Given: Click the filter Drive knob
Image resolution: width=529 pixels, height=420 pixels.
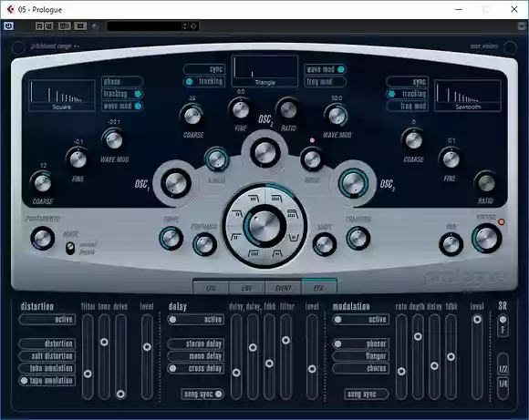Looking at the screenshot, I should point(171,239).
